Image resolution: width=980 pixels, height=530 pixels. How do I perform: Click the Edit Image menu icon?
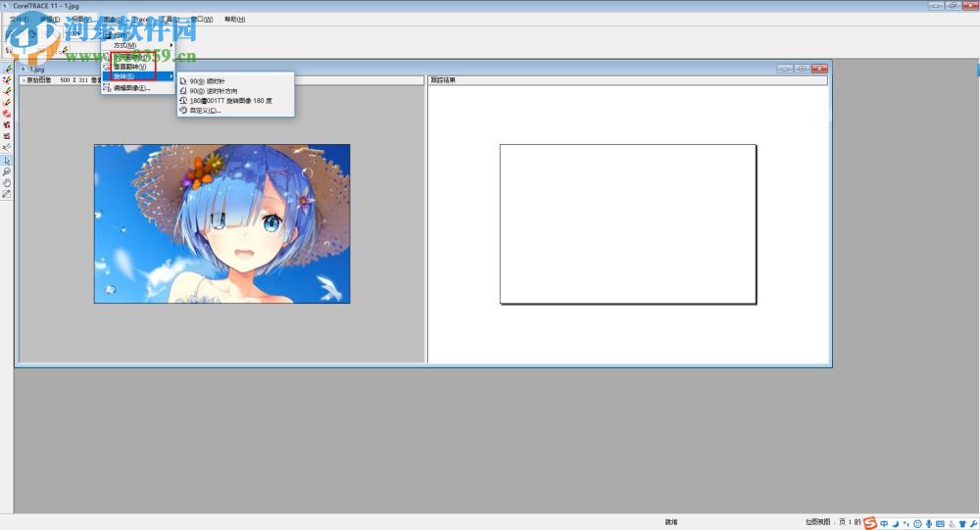[107, 88]
